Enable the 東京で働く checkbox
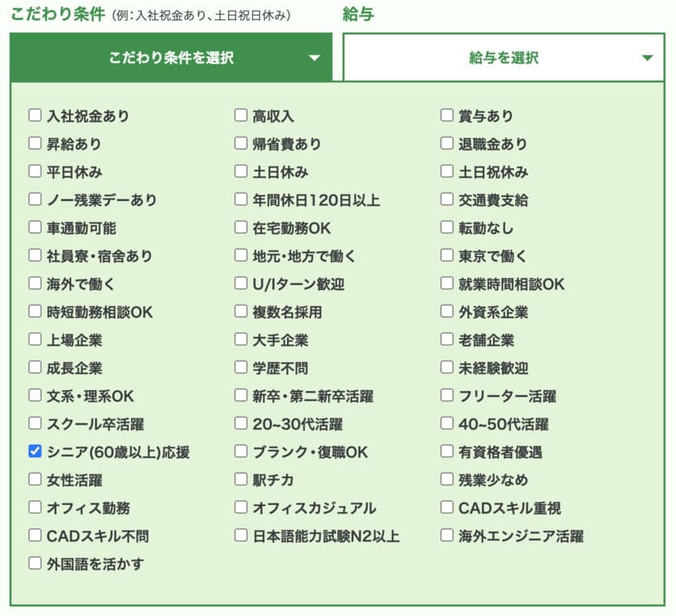Screen dimensions: 676x616 446,256
